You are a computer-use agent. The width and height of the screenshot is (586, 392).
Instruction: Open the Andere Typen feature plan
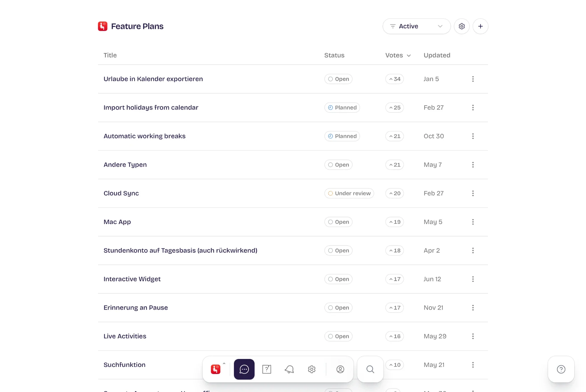pos(125,165)
